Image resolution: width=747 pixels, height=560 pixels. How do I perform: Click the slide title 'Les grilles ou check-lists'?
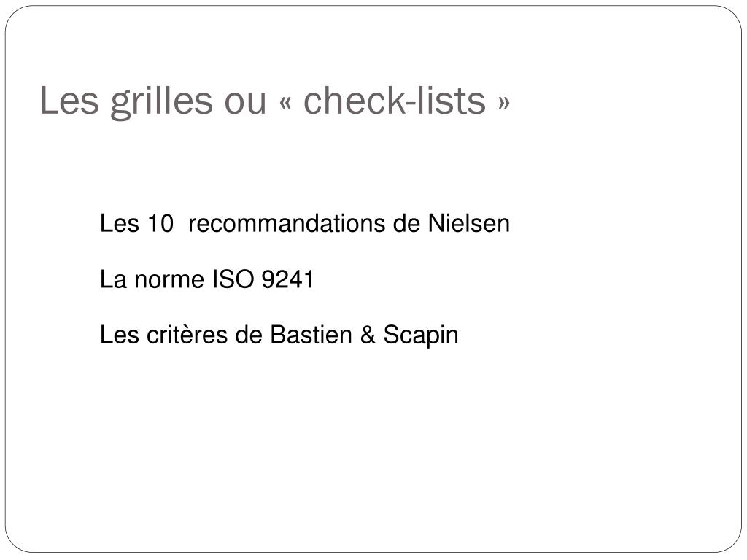point(275,101)
